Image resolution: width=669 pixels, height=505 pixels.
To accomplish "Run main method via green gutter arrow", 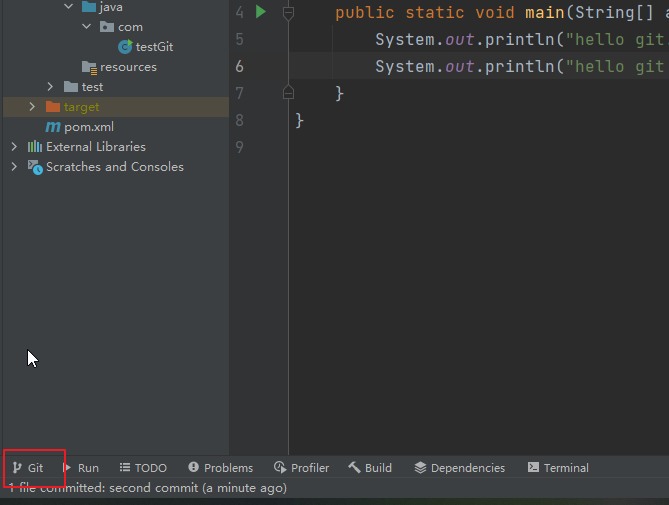I will (x=261, y=12).
